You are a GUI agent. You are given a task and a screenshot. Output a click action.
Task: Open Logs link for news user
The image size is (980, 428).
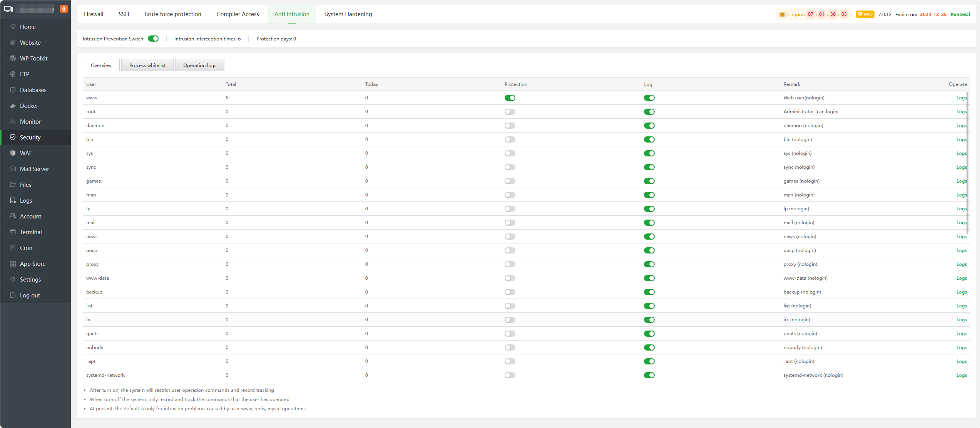[x=962, y=237]
